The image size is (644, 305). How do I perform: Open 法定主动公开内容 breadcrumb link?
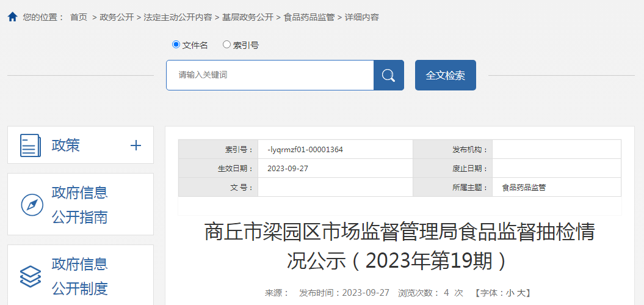(178, 17)
